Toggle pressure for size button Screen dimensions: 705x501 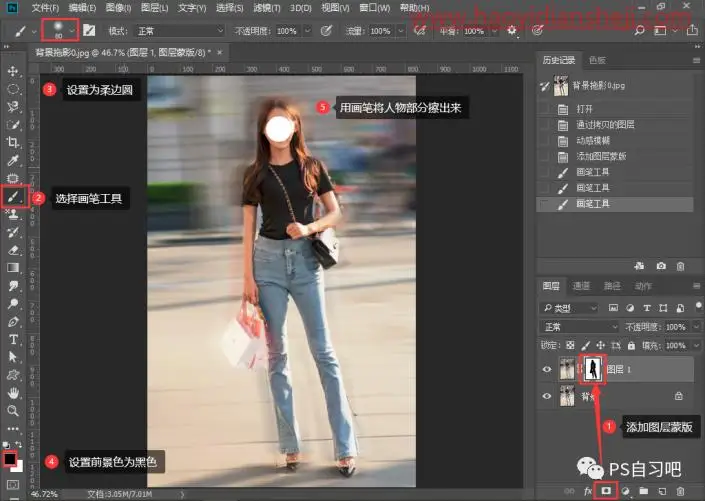tap(537, 31)
